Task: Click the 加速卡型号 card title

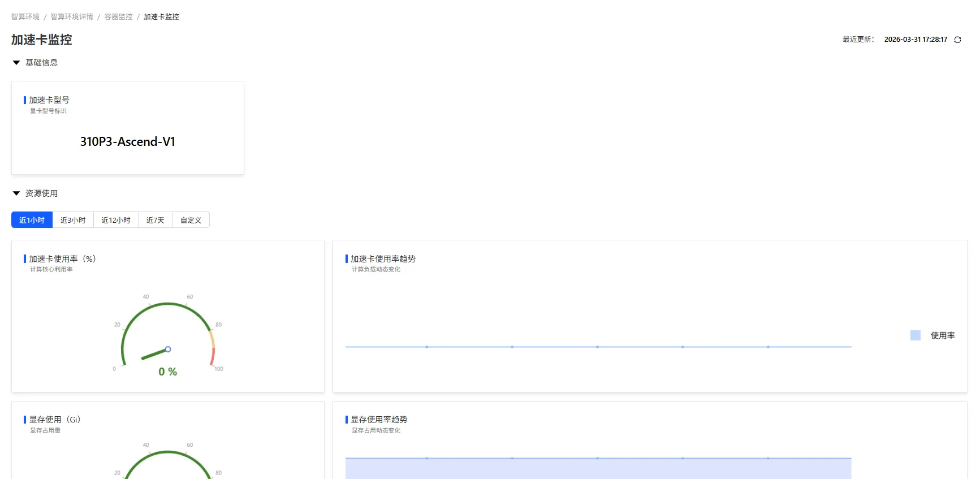Action: [49, 100]
